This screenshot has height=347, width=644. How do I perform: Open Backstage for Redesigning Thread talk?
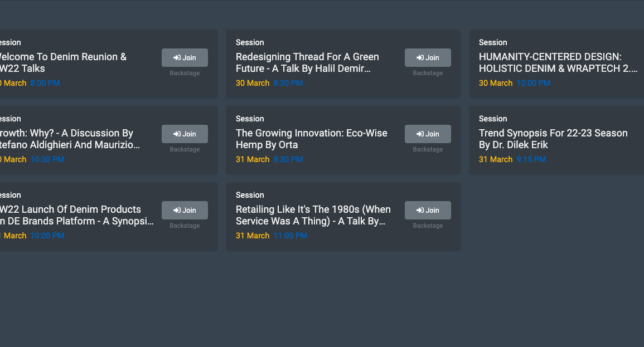pyautogui.click(x=428, y=73)
